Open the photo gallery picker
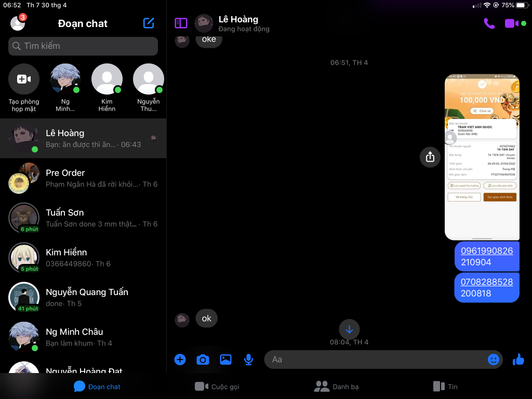This screenshot has width=532, height=399. click(225, 360)
